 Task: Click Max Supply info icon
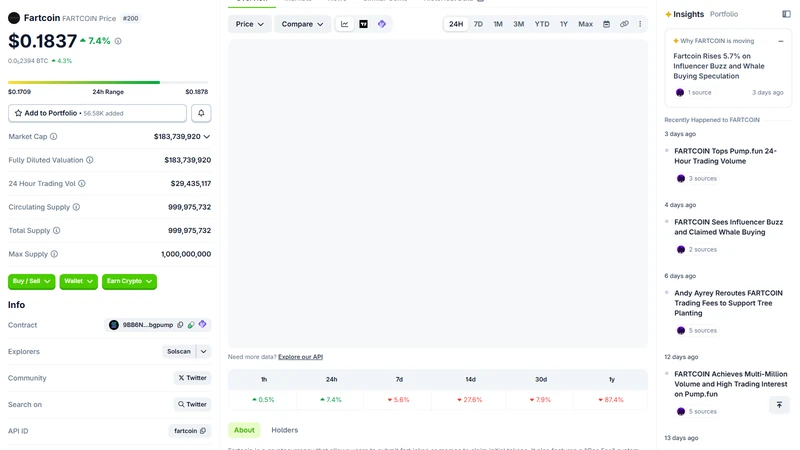[54, 254]
